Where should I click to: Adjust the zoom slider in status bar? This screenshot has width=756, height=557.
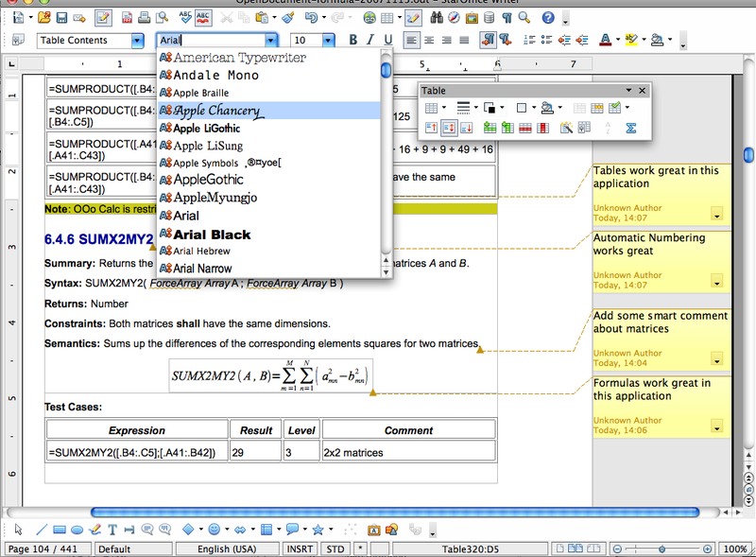(x=662, y=548)
